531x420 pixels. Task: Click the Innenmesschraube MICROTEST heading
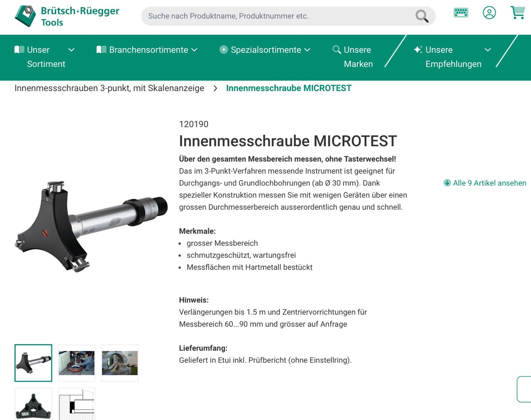click(x=288, y=141)
